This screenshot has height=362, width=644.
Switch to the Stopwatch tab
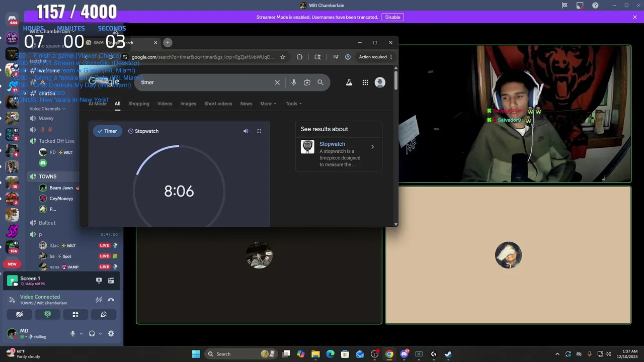(x=143, y=131)
